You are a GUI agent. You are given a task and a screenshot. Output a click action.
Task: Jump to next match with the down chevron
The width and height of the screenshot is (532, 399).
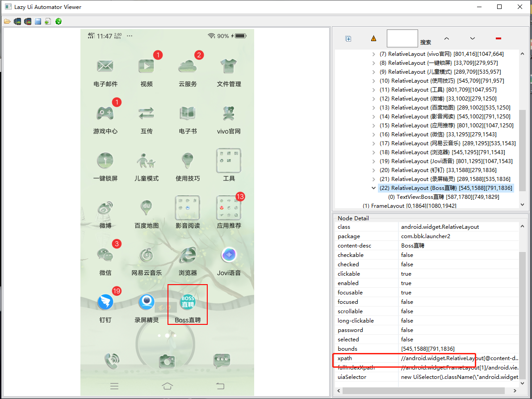(x=472, y=38)
